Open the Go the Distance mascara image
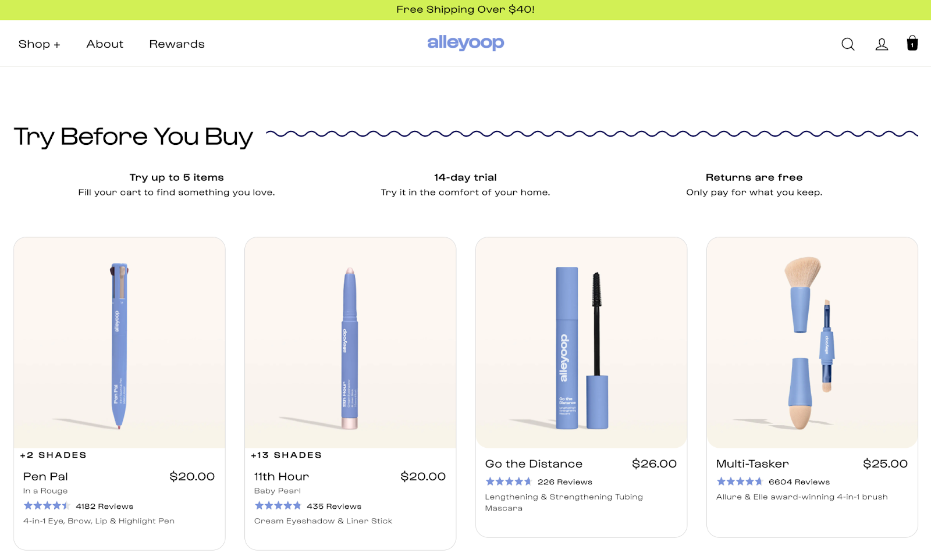This screenshot has height=560, width=931. [581, 343]
